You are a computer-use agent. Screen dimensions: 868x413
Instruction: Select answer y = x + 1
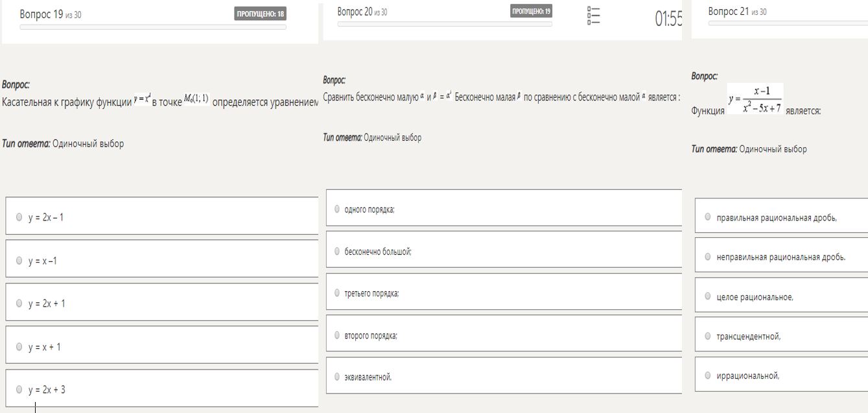20,347
